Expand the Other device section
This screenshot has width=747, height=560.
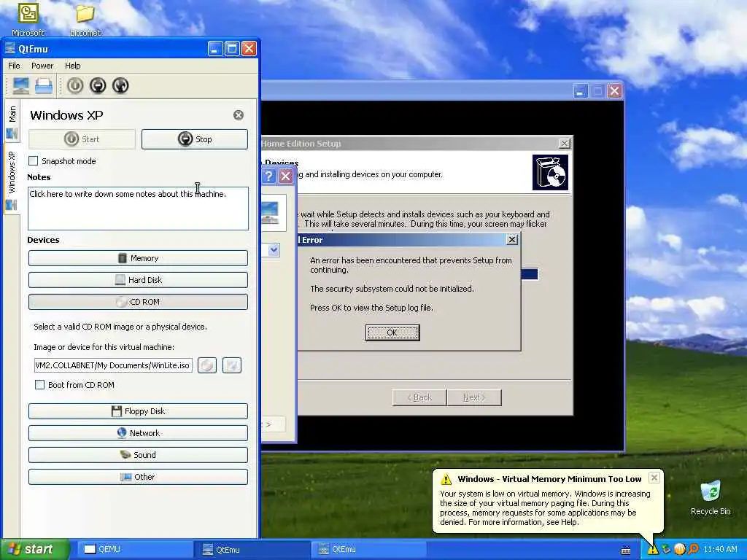point(138,477)
